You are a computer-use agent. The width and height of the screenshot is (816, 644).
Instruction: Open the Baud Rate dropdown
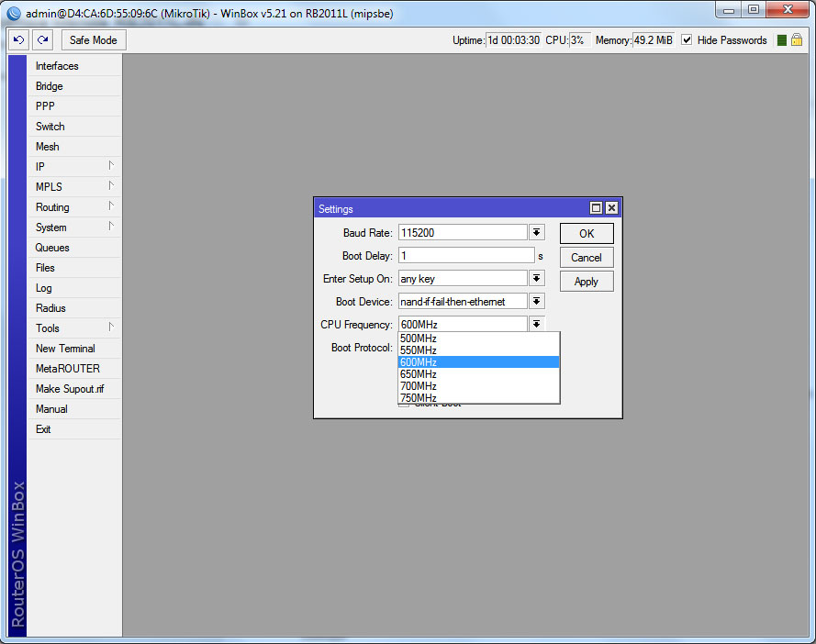tap(537, 233)
